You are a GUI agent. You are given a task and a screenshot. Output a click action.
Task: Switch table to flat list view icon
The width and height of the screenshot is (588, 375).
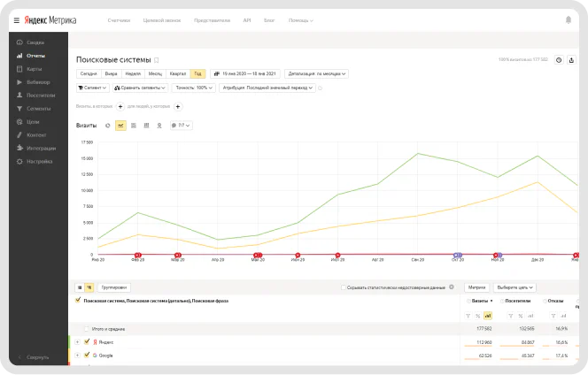(80, 287)
